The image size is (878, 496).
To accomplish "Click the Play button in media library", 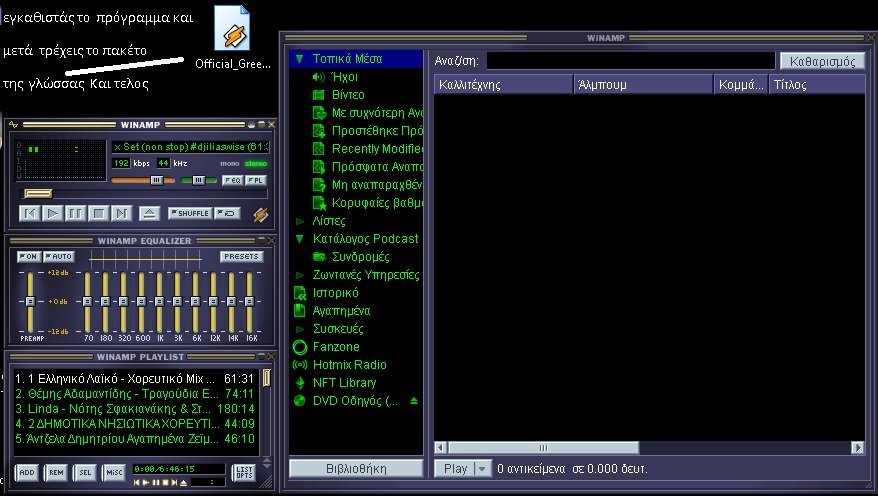I will [x=455, y=469].
